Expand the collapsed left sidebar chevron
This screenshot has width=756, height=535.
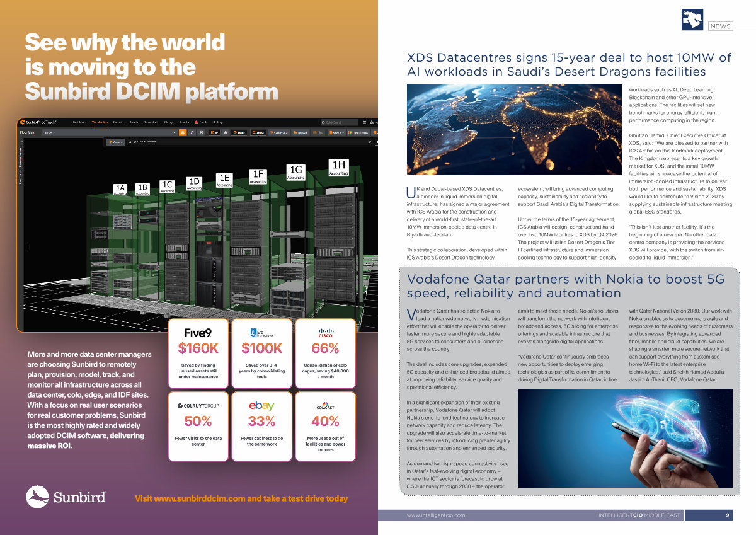click(x=21, y=142)
